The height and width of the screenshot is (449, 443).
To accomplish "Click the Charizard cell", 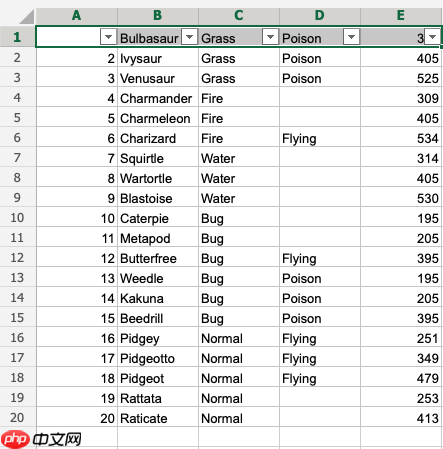I will point(158,138).
